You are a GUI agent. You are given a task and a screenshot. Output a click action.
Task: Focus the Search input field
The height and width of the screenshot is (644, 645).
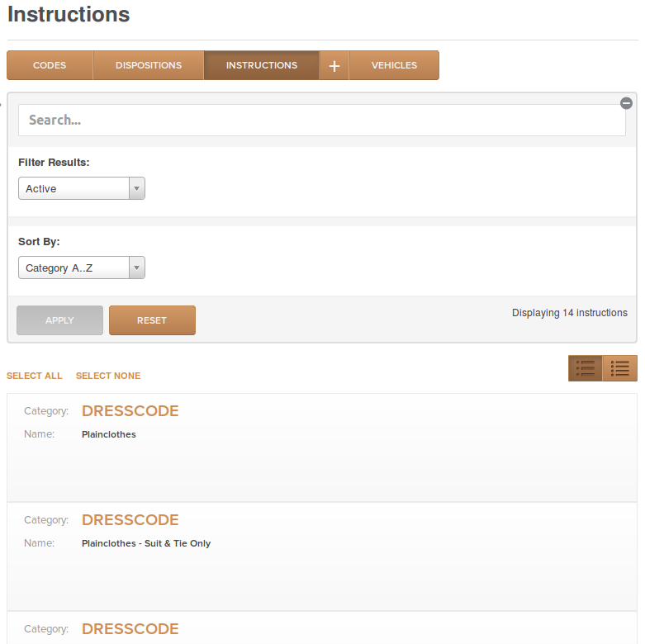click(322, 120)
